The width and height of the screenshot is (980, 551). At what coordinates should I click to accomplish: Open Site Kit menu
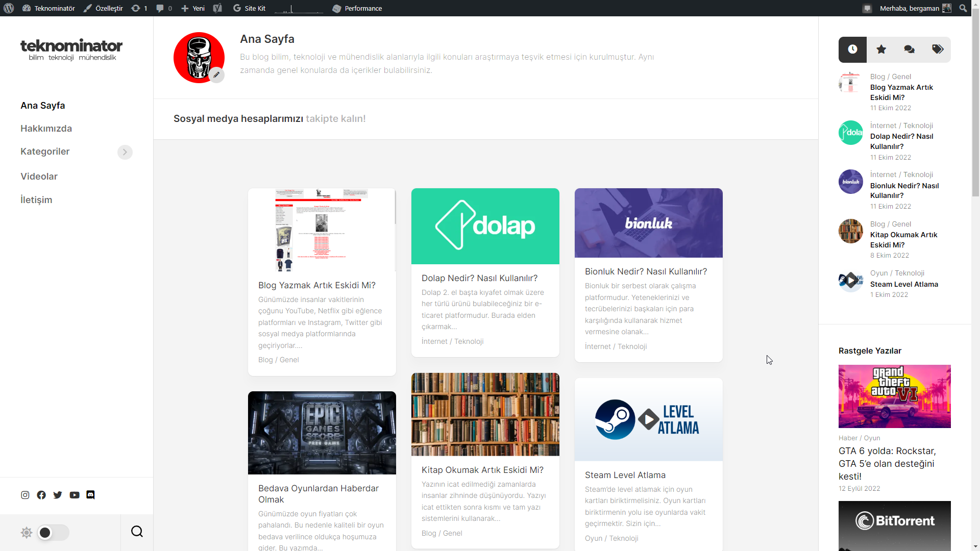(x=249, y=8)
